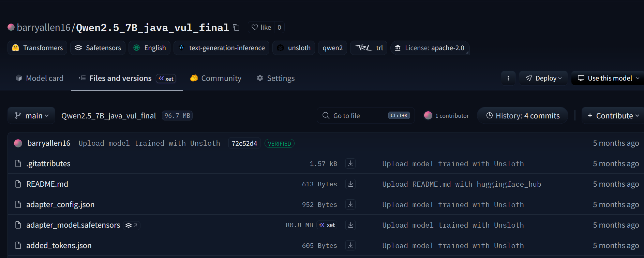The width and height of the screenshot is (644, 258).
Task: Download the .gitattributes file
Action: pos(350,163)
